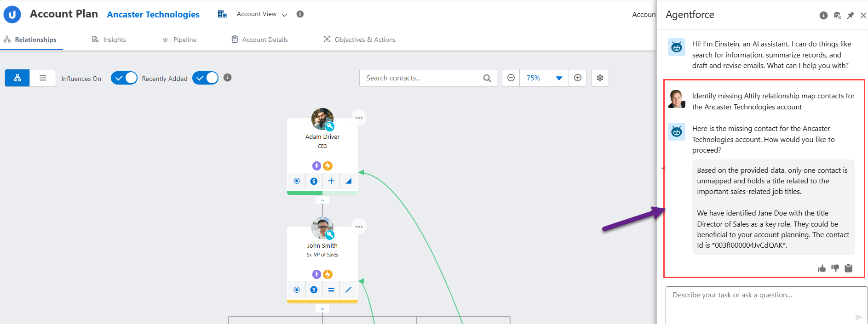Image resolution: width=868 pixels, height=324 pixels.
Task: Select John Smith's dollar buying role icon
Action: point(314,290)
